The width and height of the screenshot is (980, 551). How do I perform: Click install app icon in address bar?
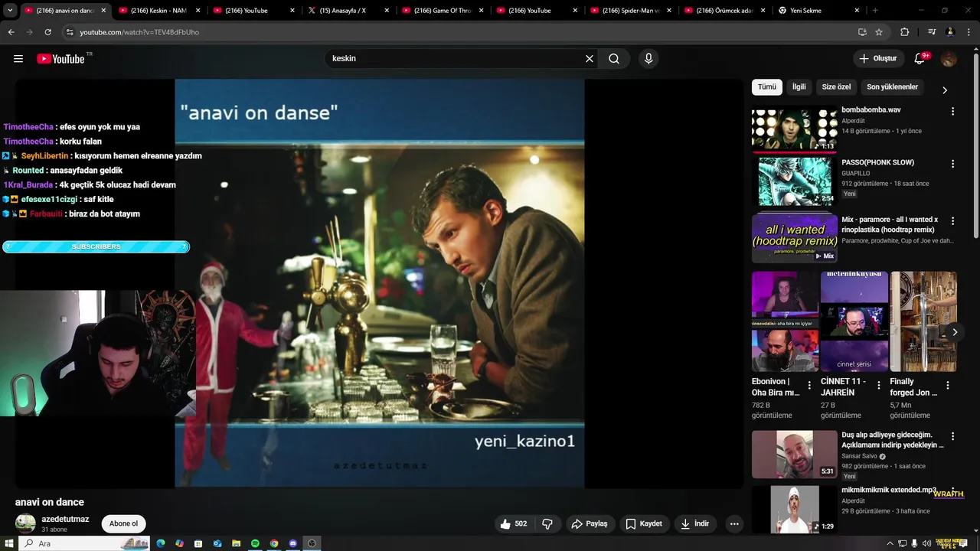(x=862, y=32)
